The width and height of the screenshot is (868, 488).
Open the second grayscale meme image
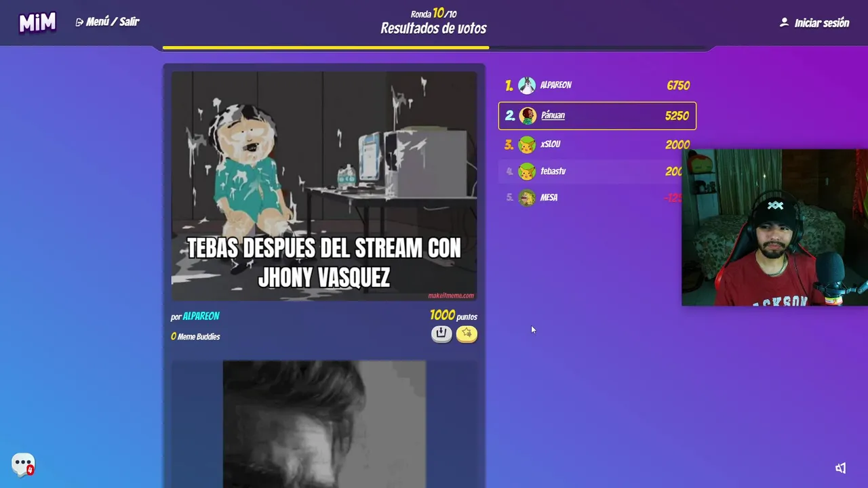324,424
